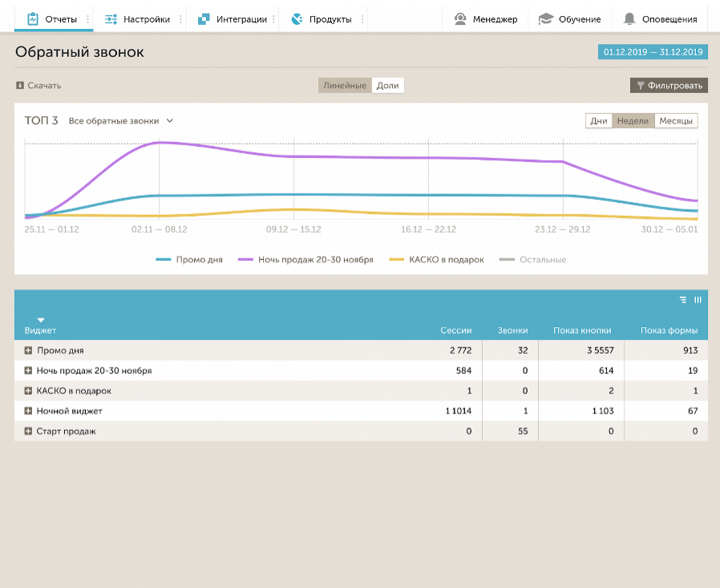The image size is (720, 588).
Task: Click the Интеграции puzzle icon
Action: pos(204,19)
